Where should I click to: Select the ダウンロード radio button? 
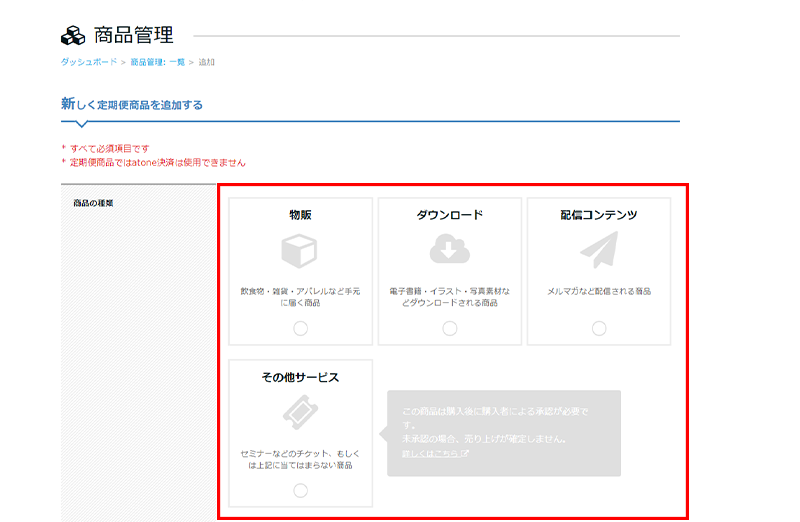449,329
